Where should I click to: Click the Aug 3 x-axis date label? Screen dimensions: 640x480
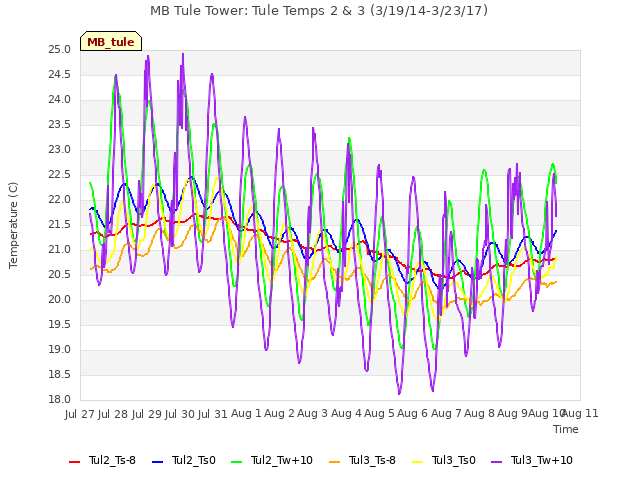pos(313,414)
